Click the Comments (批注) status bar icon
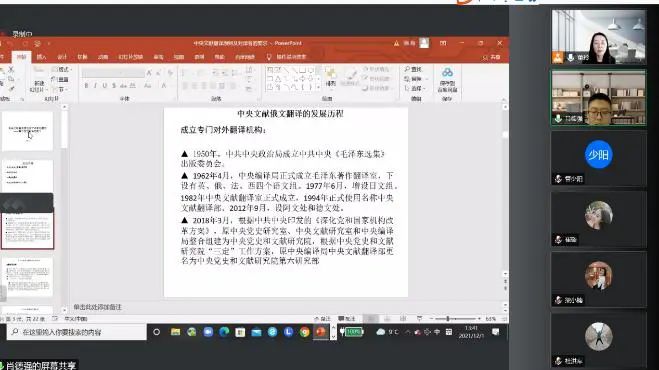659x370 pixels. pyautogui.click(x=347, y=319)
